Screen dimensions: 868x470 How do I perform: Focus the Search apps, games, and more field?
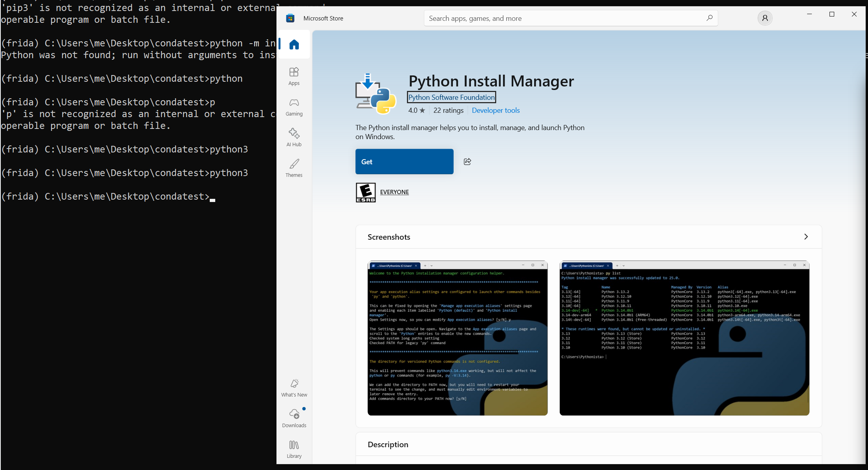(571, 18)
